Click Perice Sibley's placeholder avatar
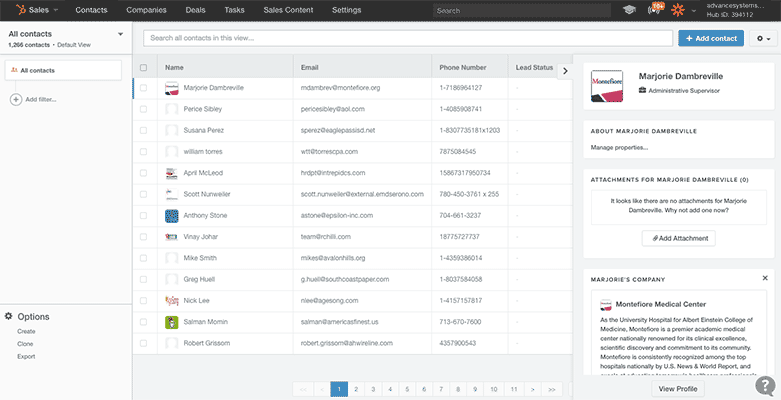This screenshot has width=781, height=400. coord(171,109)
